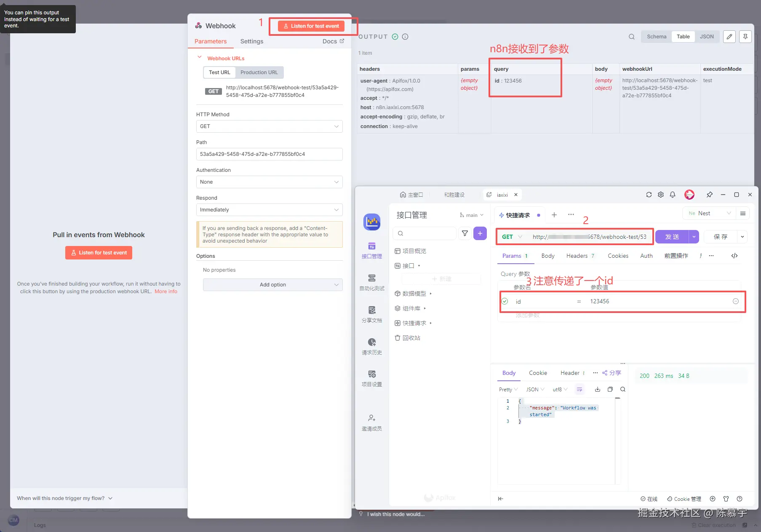Switch to the n8n Settings tab
Image resolution: width=761 pixels, height=532 pixels.
click(252, 41)
